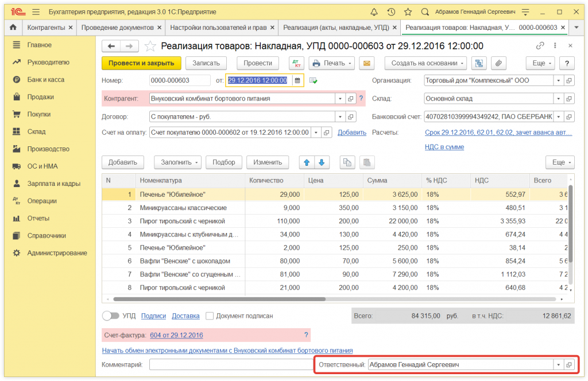
Task: Click the move row down arrow
Action: point(322,162)
